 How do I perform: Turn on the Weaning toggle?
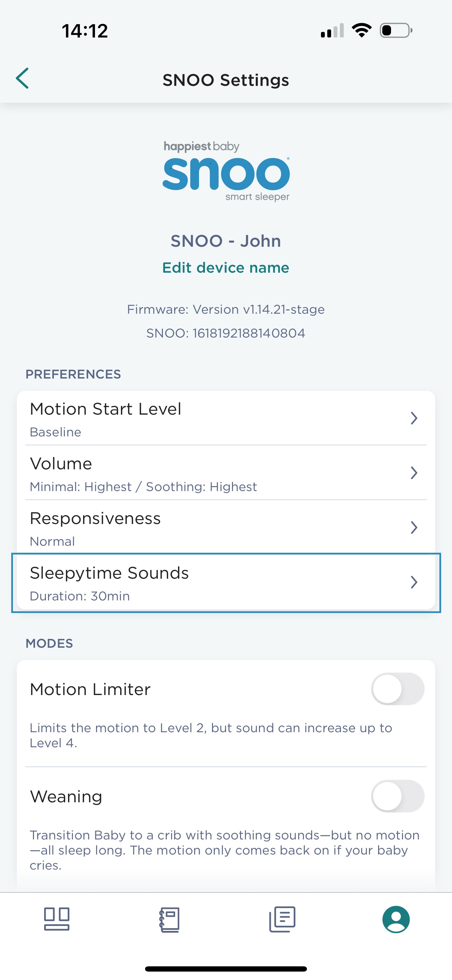click(x=398, y=796)
